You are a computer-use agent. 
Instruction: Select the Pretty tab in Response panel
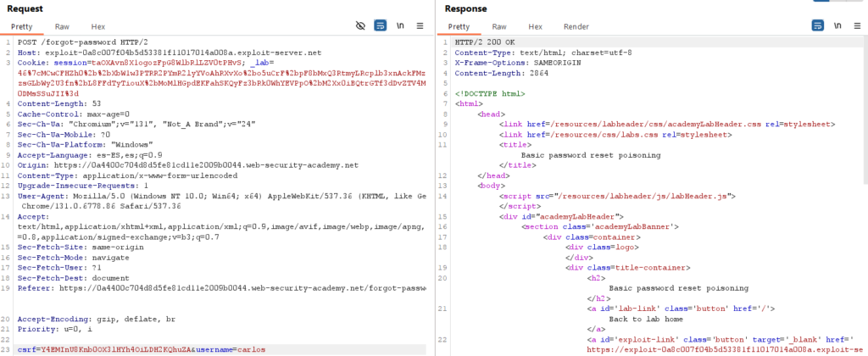[459, 26]
